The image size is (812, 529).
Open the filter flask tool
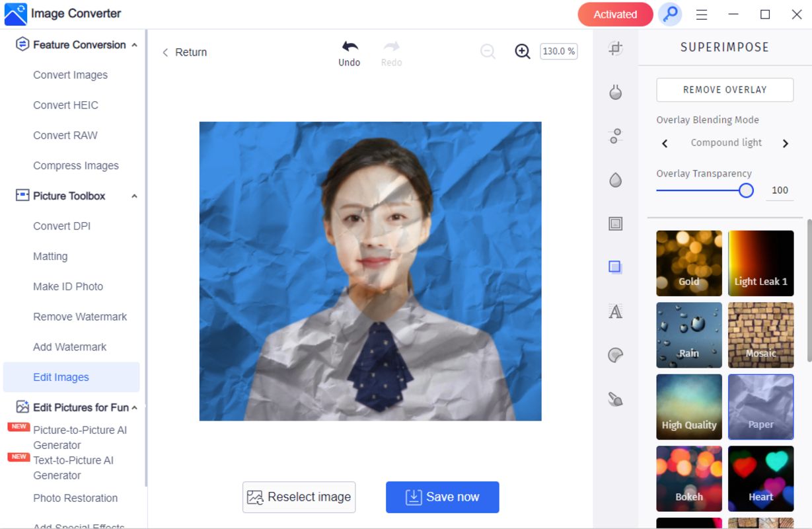616,92
